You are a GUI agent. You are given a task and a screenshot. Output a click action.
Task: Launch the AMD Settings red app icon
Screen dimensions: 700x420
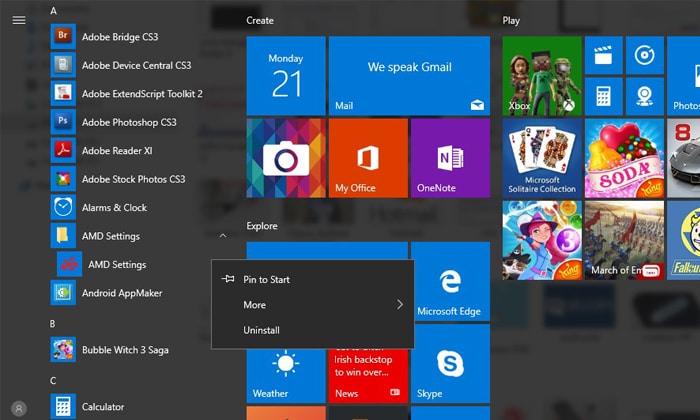coord(69,264)
